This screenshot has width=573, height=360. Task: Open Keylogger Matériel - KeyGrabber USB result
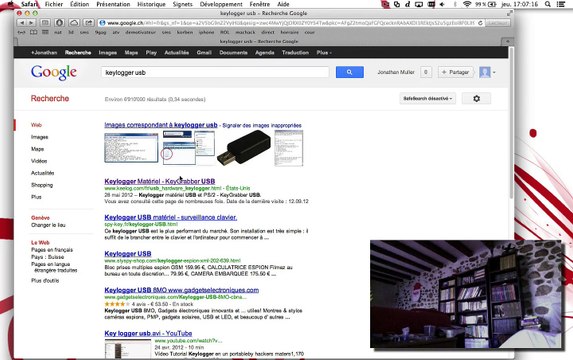tap(160, 181)
